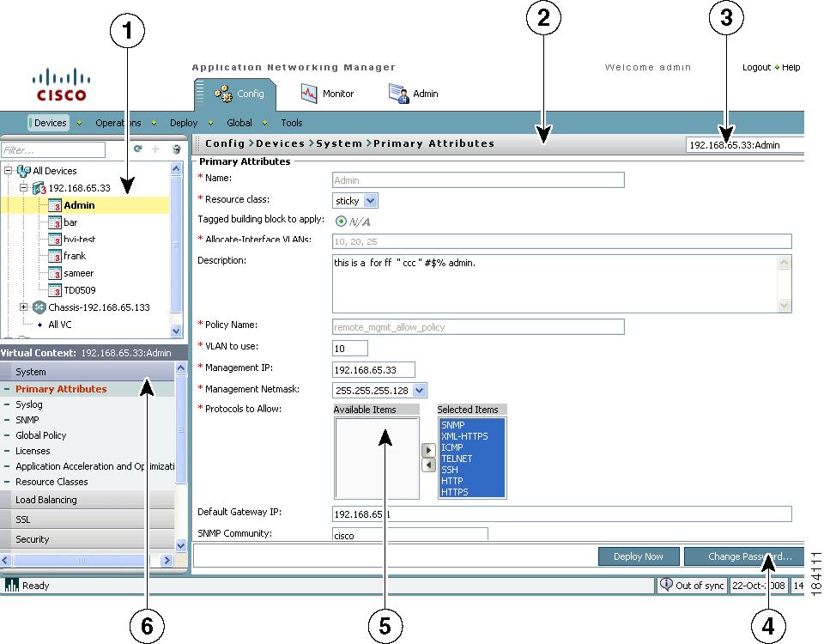Expand the Load Balancing section
The image size is (824, 644).
coord(88,500)
